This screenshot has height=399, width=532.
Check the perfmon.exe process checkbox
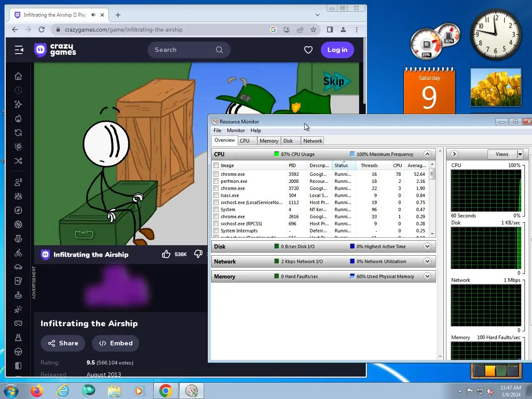216,181
